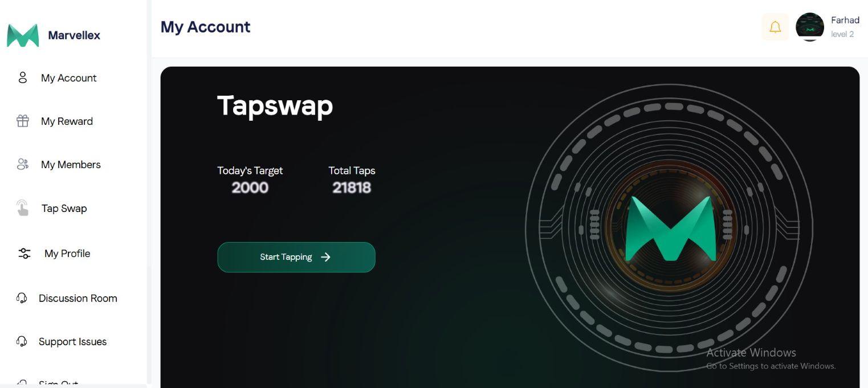The image size is (868, 388).
Task: Click the My Reward gift icon
Action: 23,121
